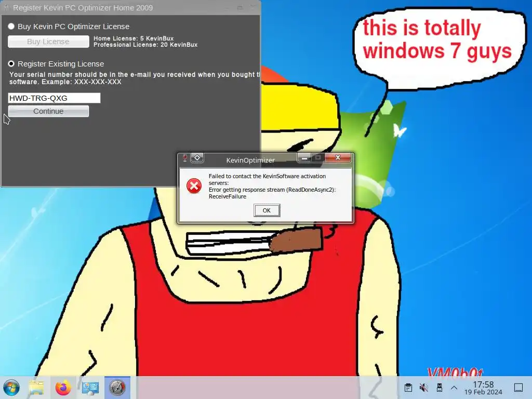The width and height of the screenshot is (532, 399).
Task: Open system settings icon in taskbar
Action: pos(90,388)
